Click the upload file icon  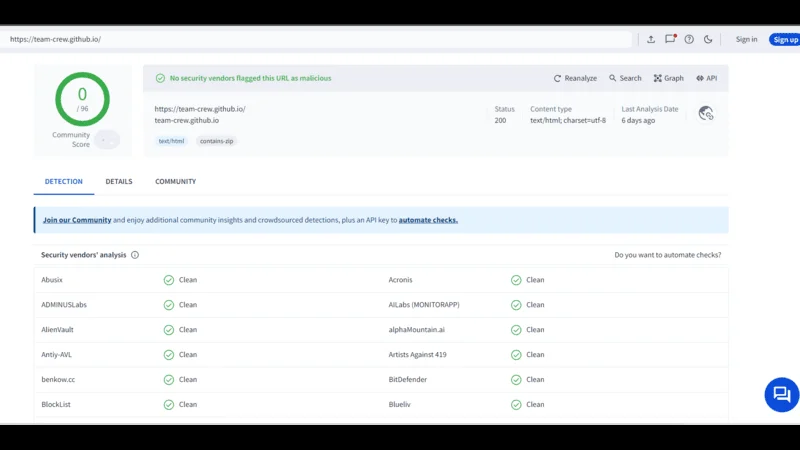(x=651, y=39)
